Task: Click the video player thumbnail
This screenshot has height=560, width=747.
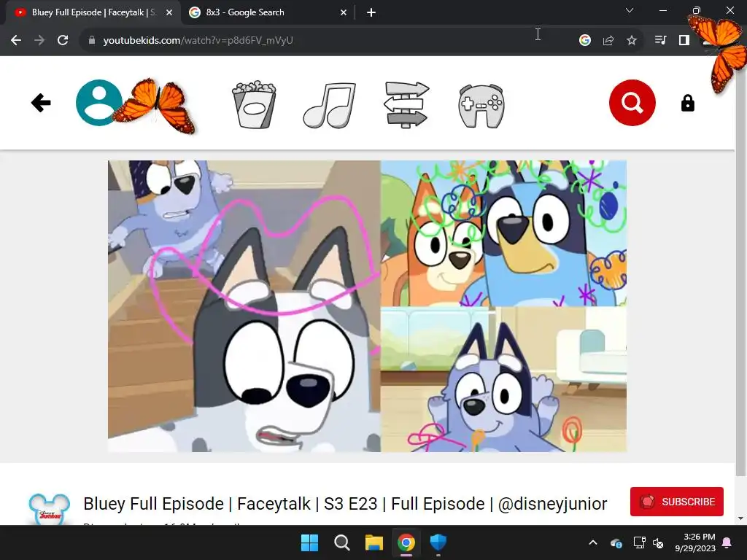Action: pos(367,306)
